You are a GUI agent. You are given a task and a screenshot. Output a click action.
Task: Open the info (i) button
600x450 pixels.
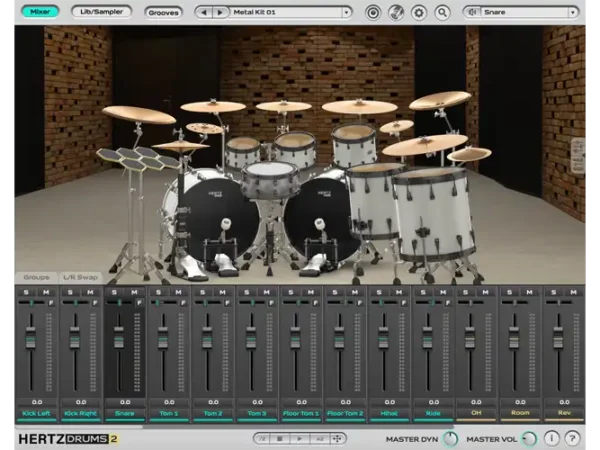[x=551, y=438]
